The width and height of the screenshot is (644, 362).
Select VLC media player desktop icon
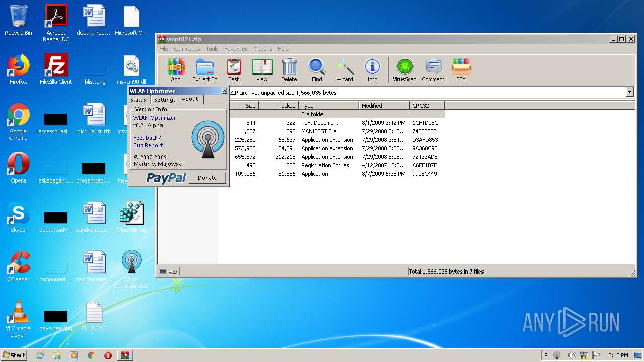point(18,319)
